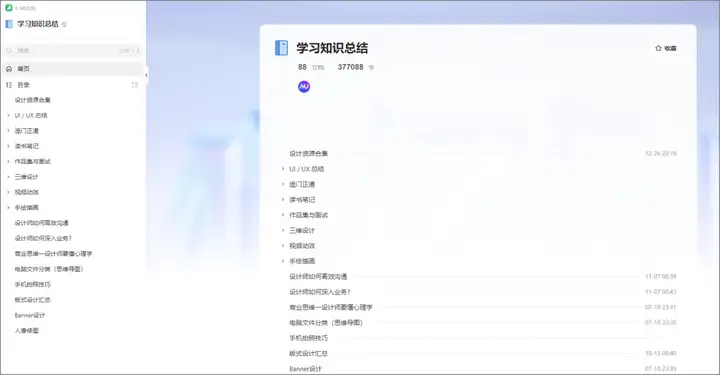The width and height of the screenshot is (720, 375).
Task: Expand UI / UX 总结 in main list
Action: (283, 169)
